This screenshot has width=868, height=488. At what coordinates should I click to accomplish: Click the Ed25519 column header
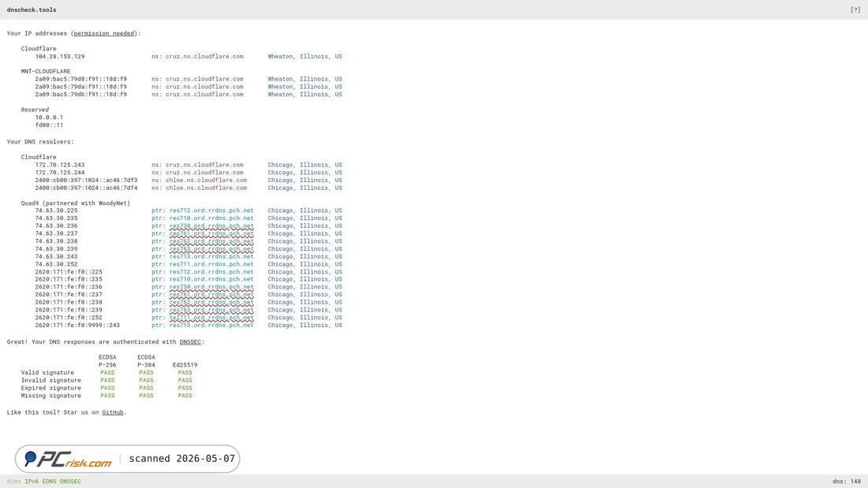(185, 365)
